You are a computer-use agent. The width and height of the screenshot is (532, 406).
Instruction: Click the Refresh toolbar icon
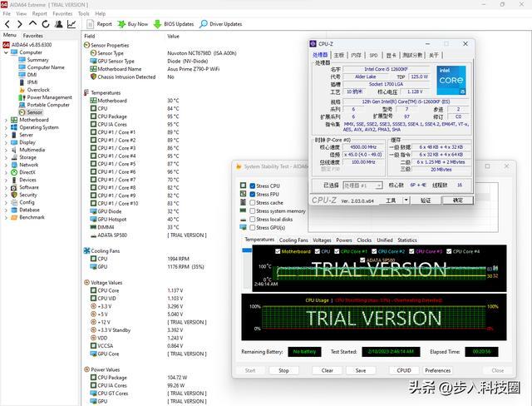[46, 24]
